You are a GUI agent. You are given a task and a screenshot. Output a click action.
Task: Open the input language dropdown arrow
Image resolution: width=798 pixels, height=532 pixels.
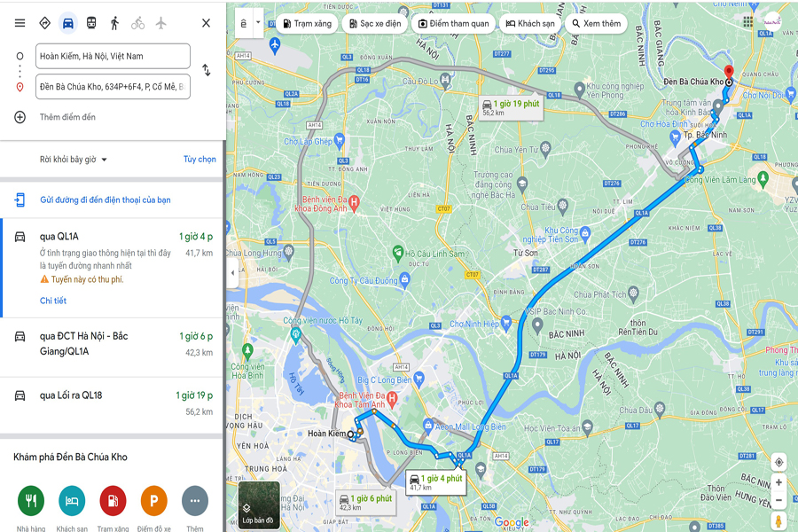(258, 23)
